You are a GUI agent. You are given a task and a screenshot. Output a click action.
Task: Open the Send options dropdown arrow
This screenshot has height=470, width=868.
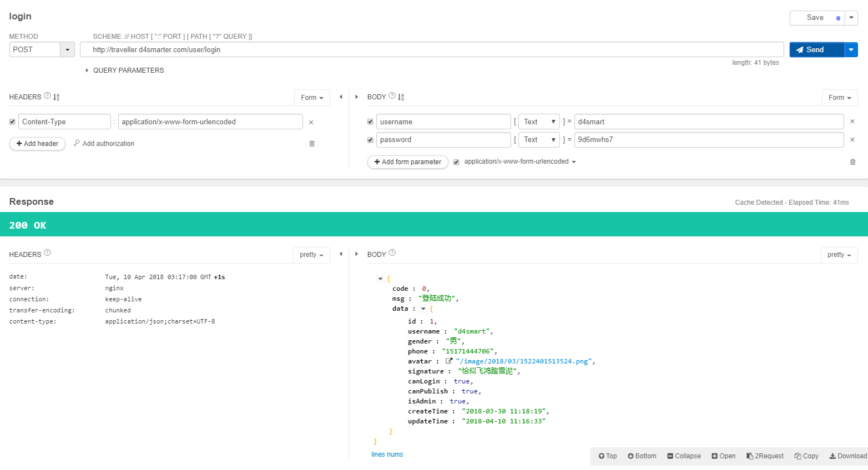pyautogui.click(x=851, y=50)
